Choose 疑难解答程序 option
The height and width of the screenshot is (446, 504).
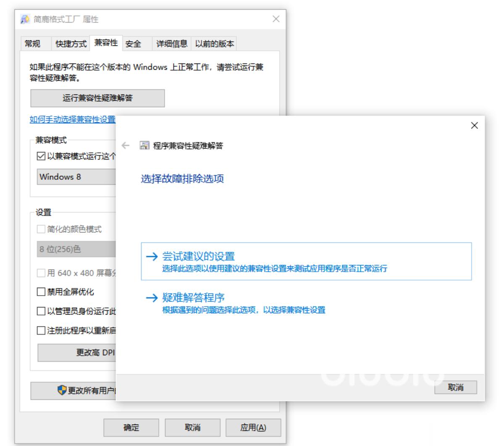pyautogui.click(x=306, y=303)
